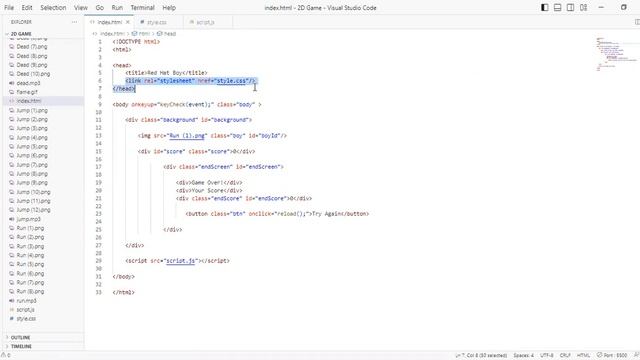Toggle secondary side bar layout icon
This screenshot has width=640, height=360.
coord(571,7)
